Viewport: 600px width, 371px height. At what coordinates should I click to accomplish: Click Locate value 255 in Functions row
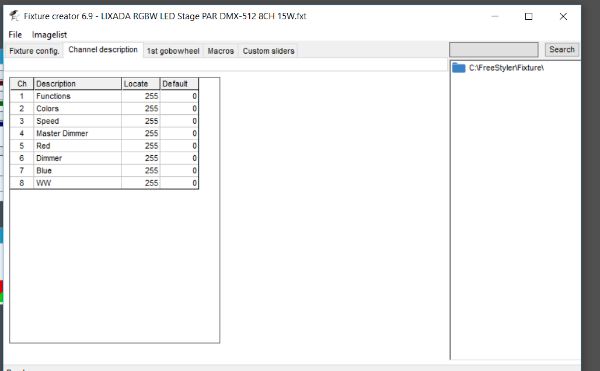coord(140,96)
